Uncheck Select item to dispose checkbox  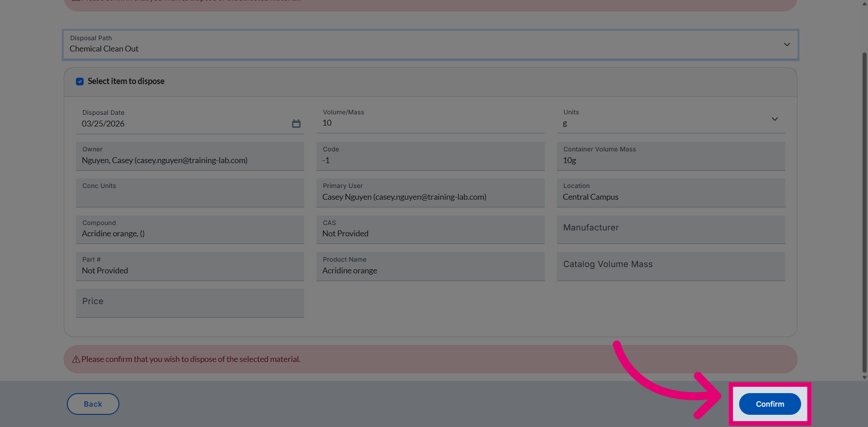80,81
